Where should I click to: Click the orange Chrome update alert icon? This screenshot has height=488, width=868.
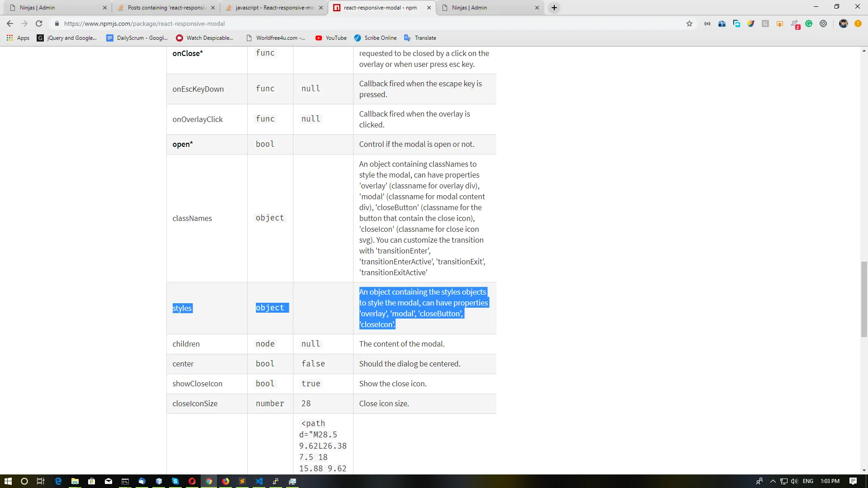coord(858,23)
